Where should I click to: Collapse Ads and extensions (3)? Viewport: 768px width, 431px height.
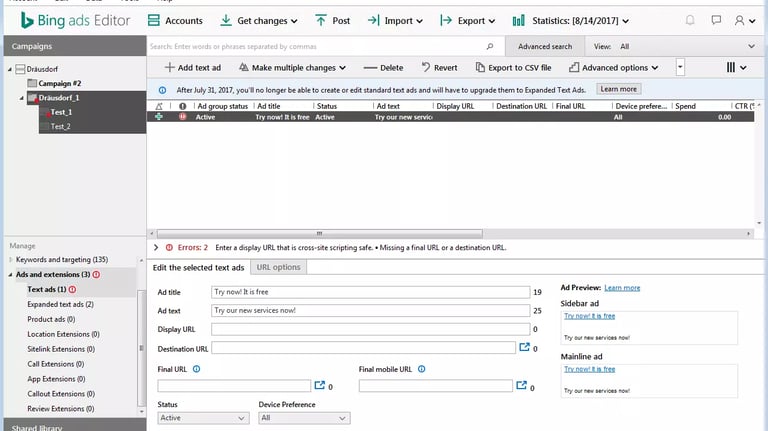(x=10, y=275)
